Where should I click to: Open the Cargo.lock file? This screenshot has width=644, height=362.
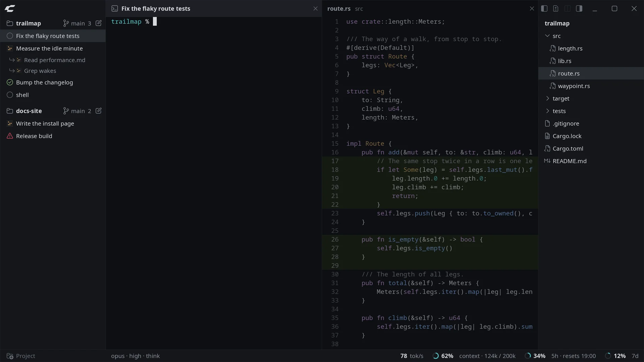click(x=591, y=136)
